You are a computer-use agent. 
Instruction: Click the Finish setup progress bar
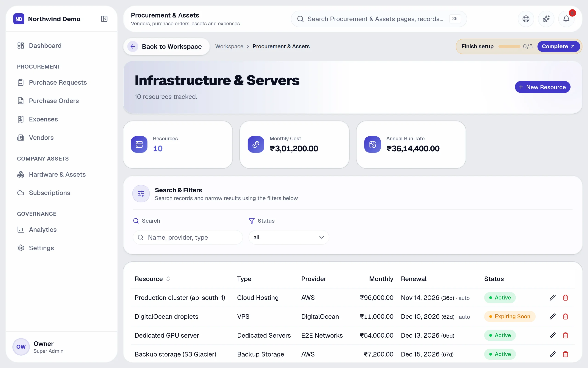(509, 46)
